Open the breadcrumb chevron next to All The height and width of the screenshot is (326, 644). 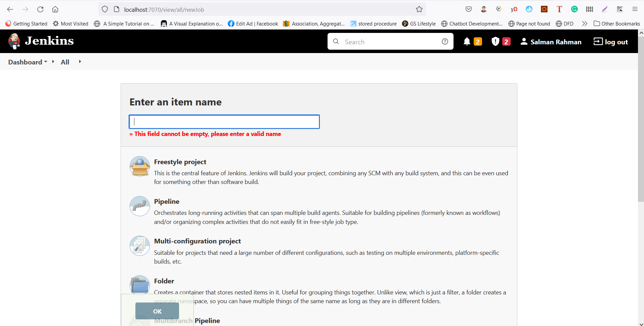point(80,61)
